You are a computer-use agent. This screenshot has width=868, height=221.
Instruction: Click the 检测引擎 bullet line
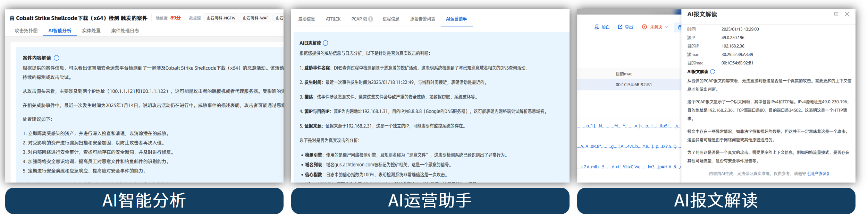coord(405,155)
